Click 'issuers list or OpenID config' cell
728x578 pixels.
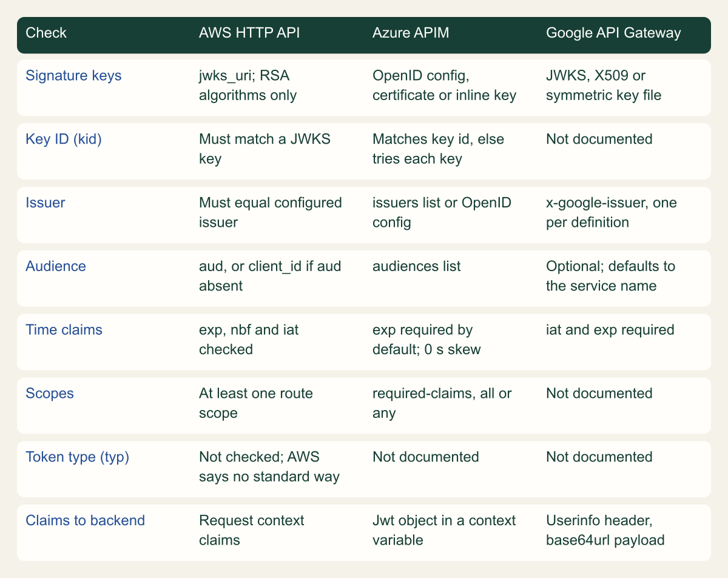coord(442,212)
